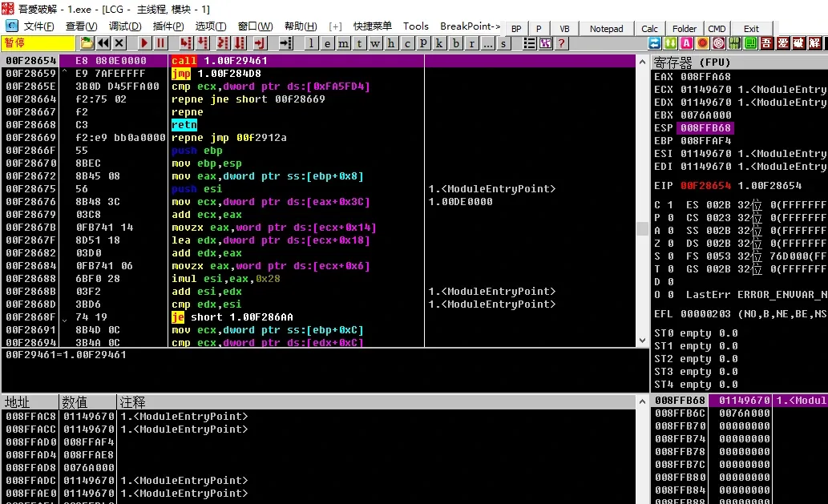Image resolution: width=828 pixels, height=504 pixels.
Task: Open CPU window with 'c' button
Action: coord(407,43)
